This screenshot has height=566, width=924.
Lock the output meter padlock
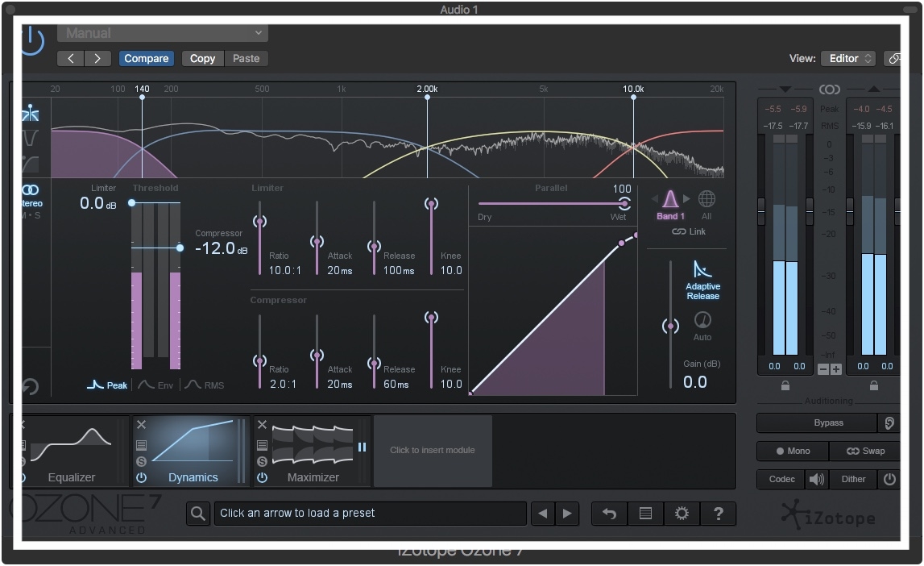[874, 385]
